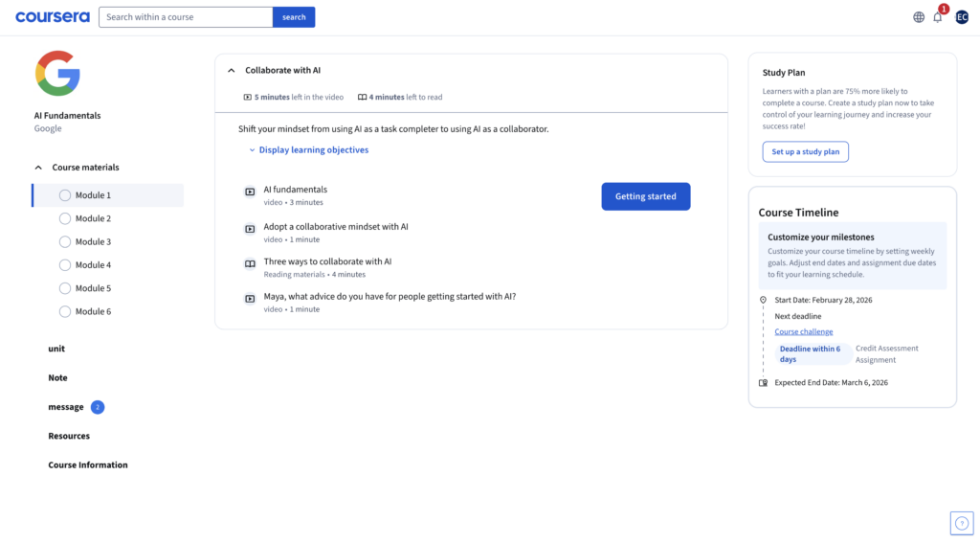Click the Three ways to collaborate reading icon
The height and width of the screenshot is (543, 980).
click(x=250, y=264)
